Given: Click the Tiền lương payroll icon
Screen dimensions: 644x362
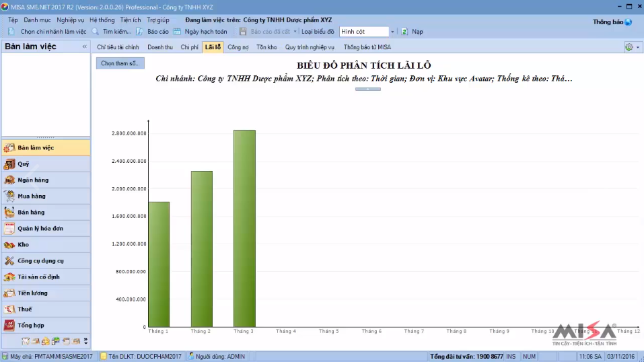Looking at the screenshot, I should pyautogui.click(x=9, y=293).
